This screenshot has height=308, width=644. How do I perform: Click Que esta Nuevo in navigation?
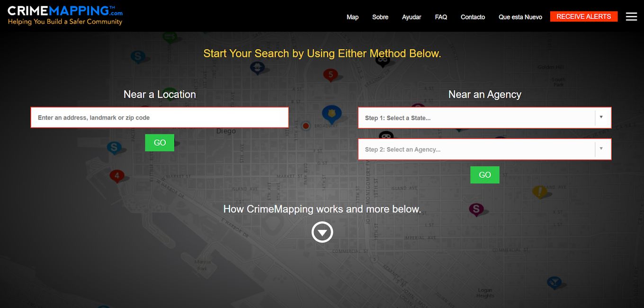(x=520, y=17)
